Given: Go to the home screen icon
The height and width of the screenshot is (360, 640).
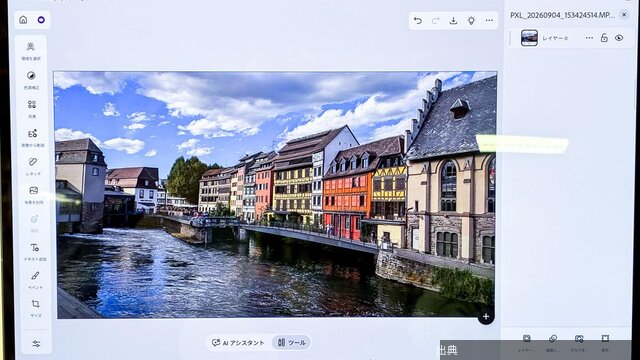Looking at the screenshot, I should 23,20.
